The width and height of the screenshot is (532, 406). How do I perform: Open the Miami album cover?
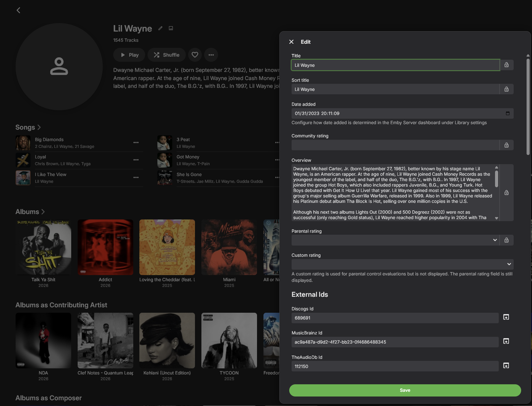229,247
